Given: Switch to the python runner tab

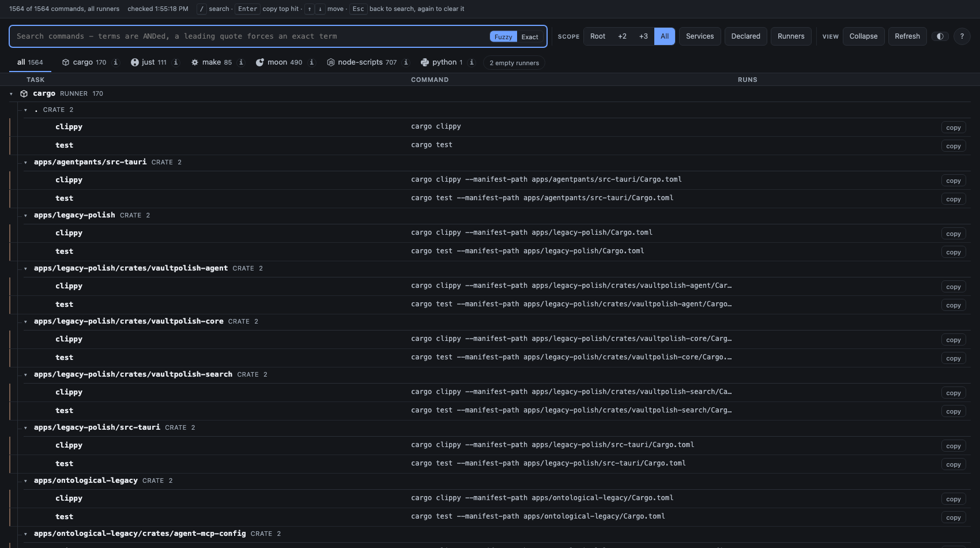Looking at the screenshot, I should click(442, 62).
